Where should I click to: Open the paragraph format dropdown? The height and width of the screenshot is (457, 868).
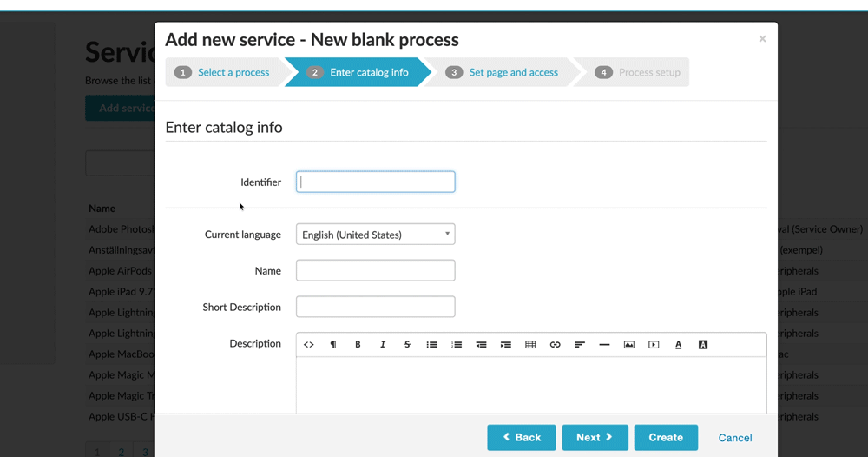333,345
